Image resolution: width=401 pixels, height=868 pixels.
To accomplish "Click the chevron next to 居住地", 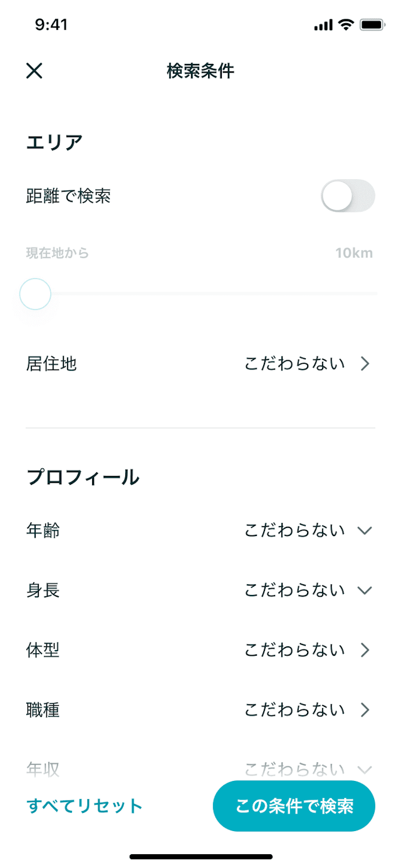I will click(x=365, y=364).
